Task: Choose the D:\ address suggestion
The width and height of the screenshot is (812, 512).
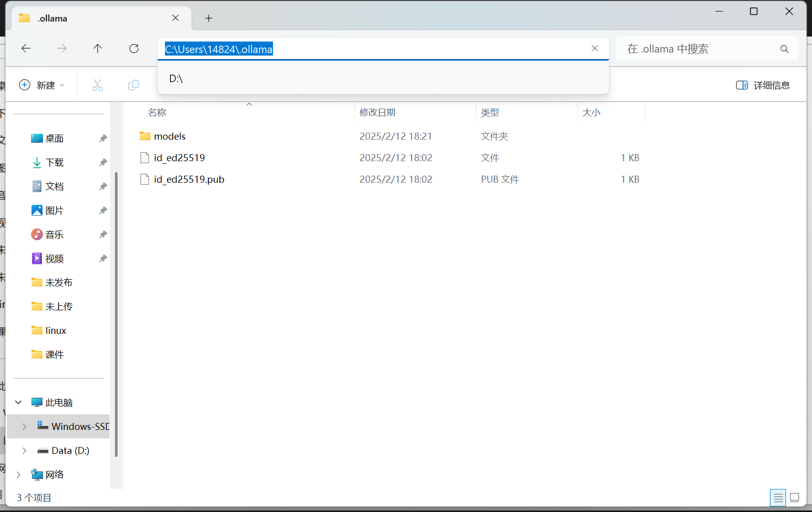Action: tap(383, 79)
